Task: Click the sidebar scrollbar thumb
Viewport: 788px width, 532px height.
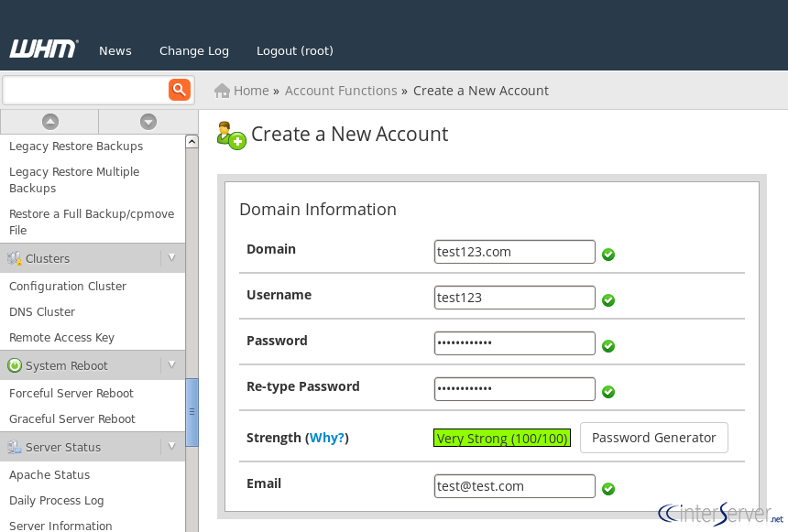Action: tap(192, 412)
